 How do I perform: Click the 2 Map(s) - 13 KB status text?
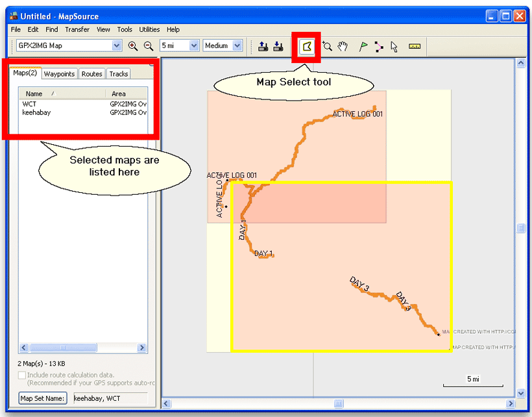pyautogui.click(x=42, y=364)
